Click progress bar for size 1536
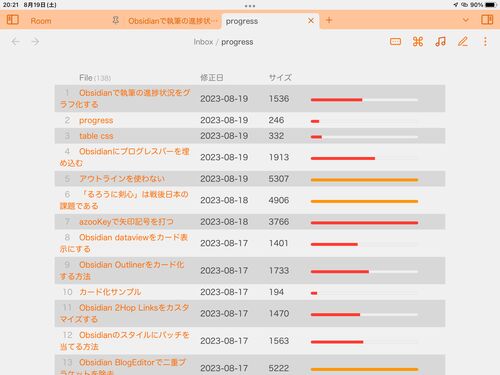The height and width of the screenshot is (375, 500). pos(364,100)
